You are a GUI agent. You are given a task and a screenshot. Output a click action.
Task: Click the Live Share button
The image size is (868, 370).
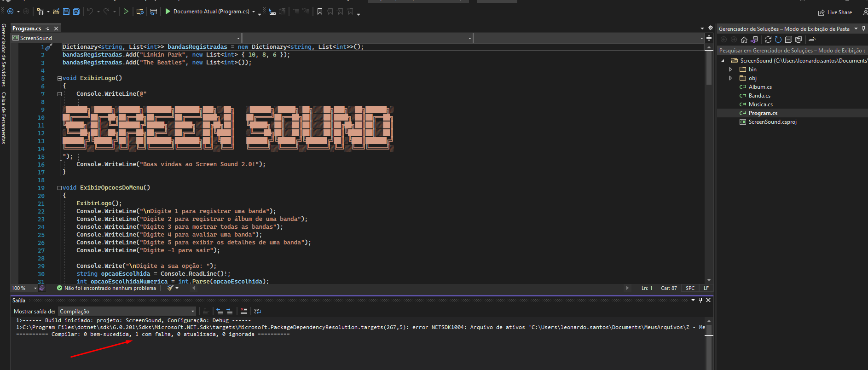point(835,12)
